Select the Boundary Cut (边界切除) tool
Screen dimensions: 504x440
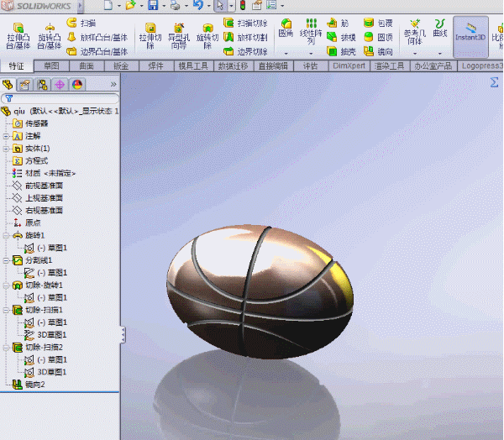245,51
